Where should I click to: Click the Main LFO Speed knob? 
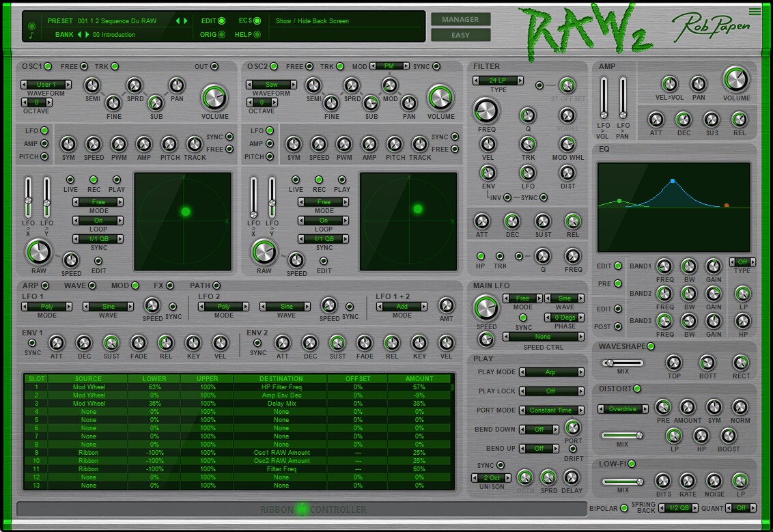(486, 308)
